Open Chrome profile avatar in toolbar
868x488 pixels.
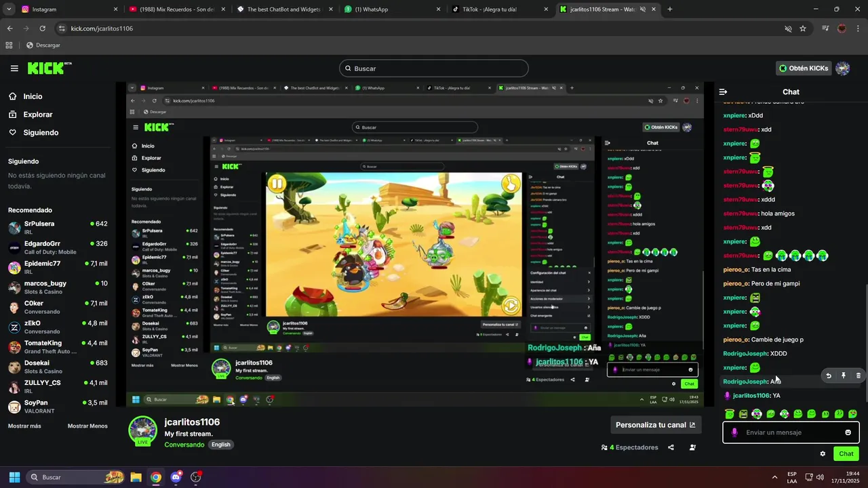tap(842, 28)
